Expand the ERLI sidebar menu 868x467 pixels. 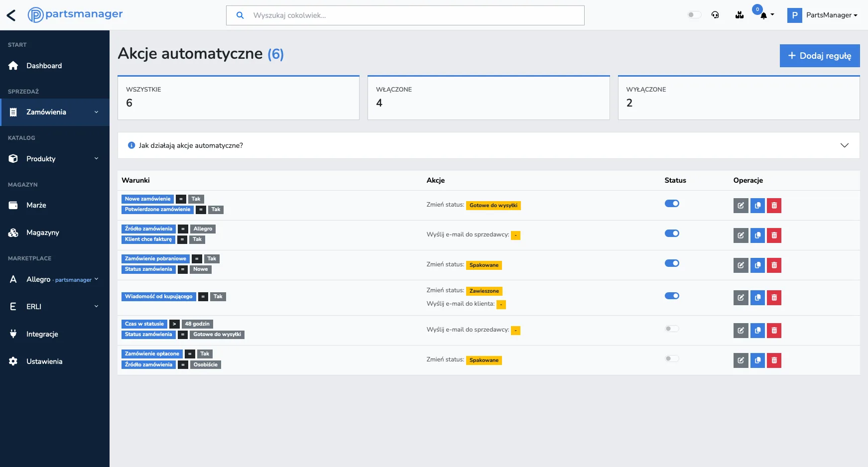coord(55,307)
